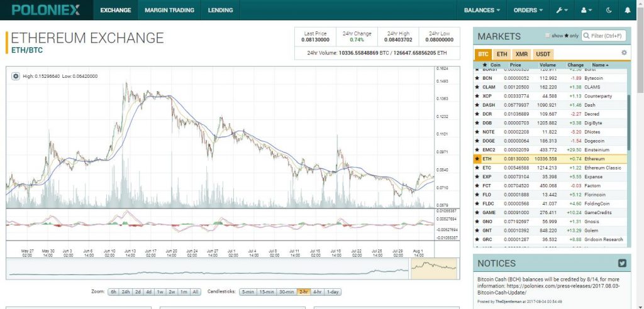Image resolution: width=644 pixels, height=309 pixels.
Task: Toggle star for EXP row
Action: 477,177
